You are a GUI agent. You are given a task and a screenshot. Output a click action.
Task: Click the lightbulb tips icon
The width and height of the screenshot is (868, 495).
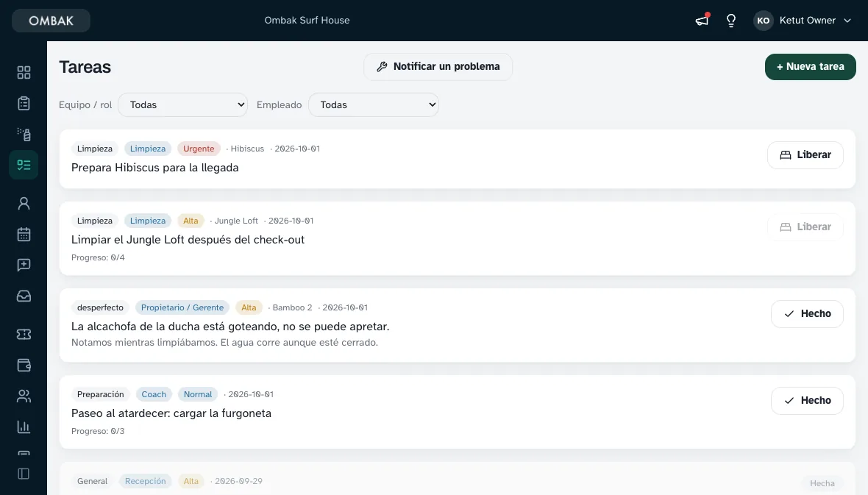(x=731, y=21)
